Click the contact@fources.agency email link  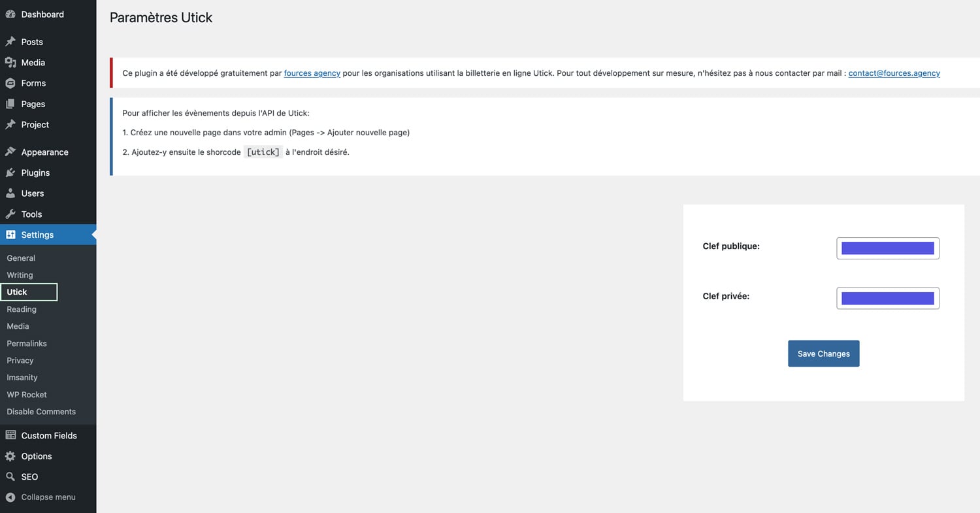[x=894, y=73]
